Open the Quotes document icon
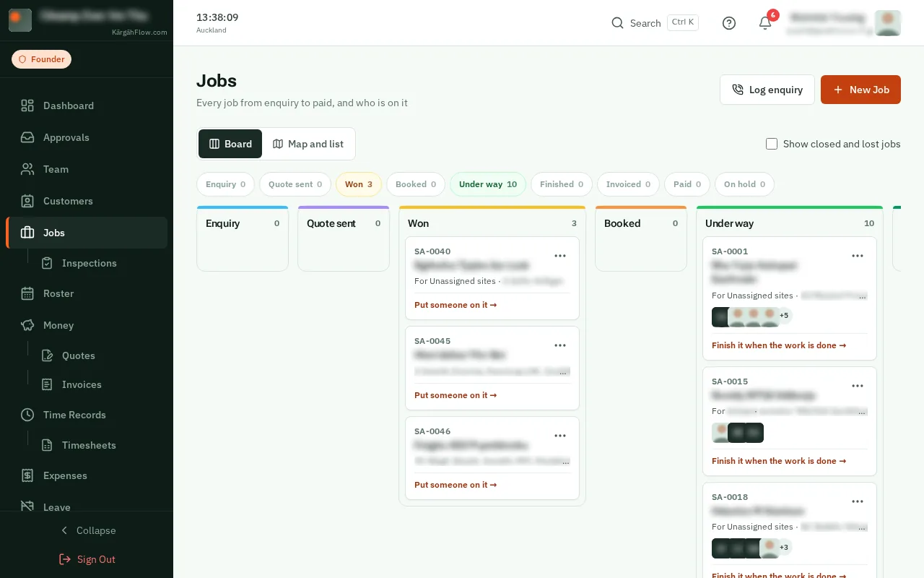 tap(47, 355)
